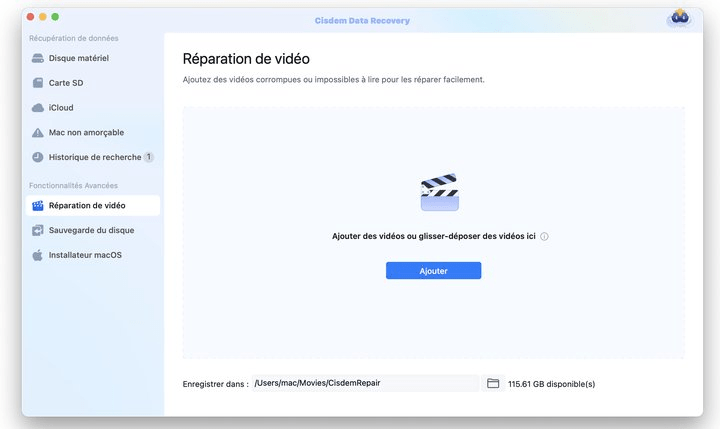Click the history count badge showing 1

148,158
